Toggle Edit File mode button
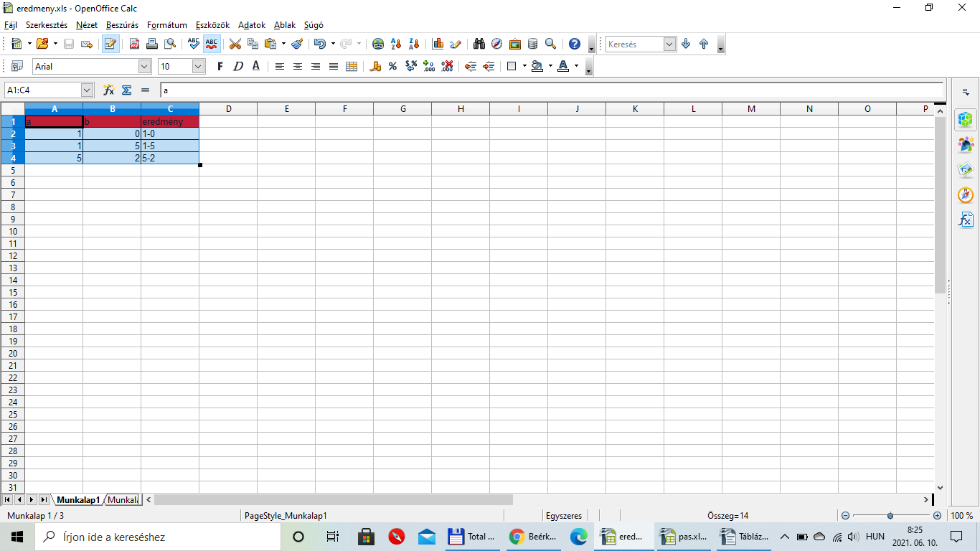Image resolution: width=980 pixels, height=551 pixels. pos(110,44)
